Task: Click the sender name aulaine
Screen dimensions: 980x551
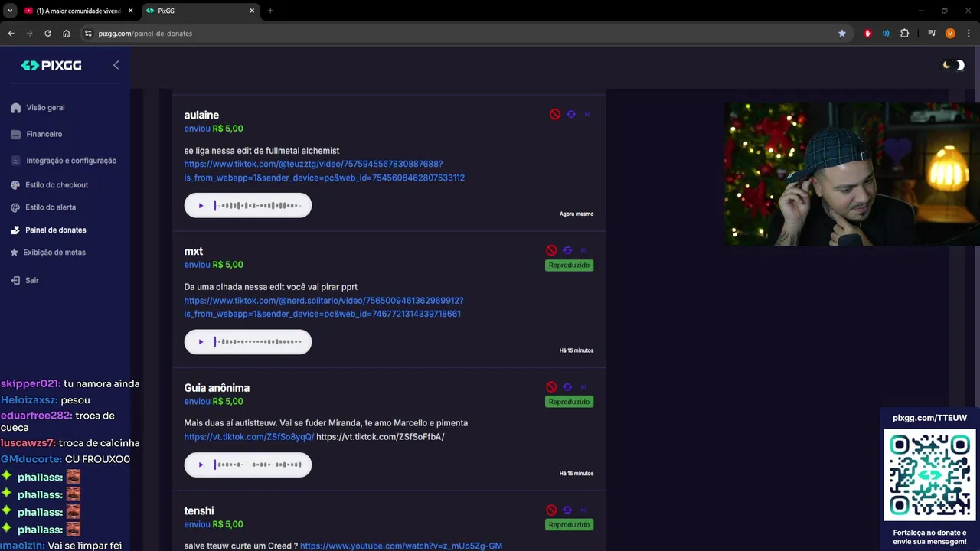Action: (201, 115)
